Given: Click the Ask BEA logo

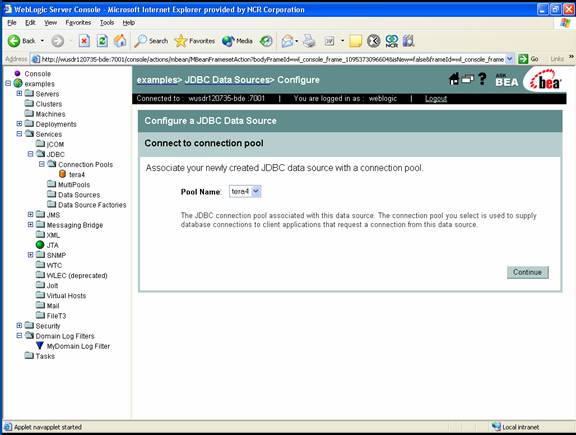Looking at the screenshot, I should (x=507, y=80).
